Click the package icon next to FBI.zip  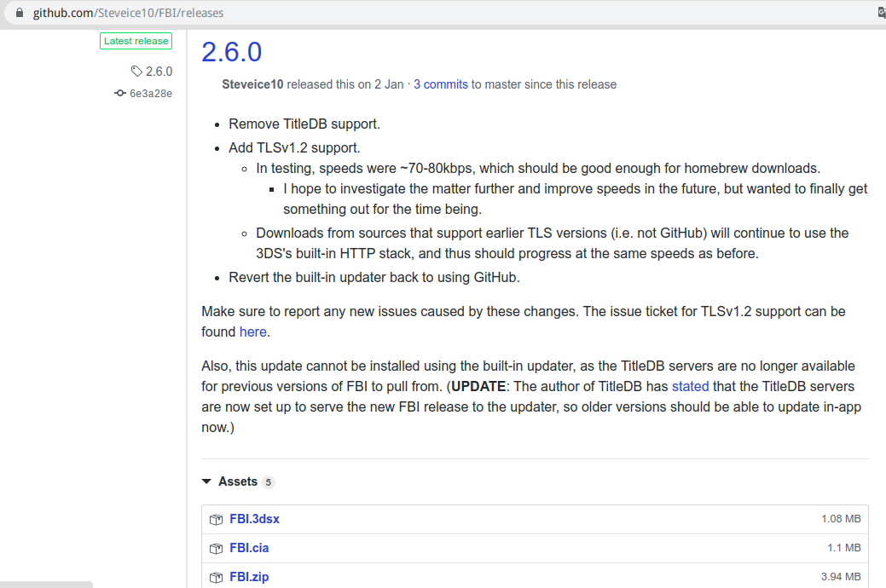click(x=216, y=577)
